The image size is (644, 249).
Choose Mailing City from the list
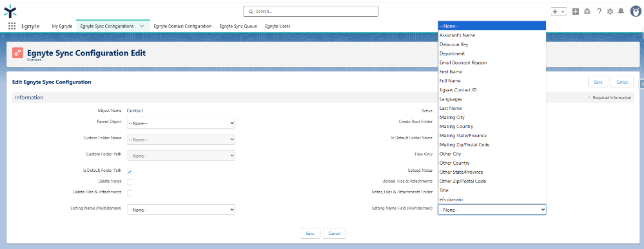[492, 117]
